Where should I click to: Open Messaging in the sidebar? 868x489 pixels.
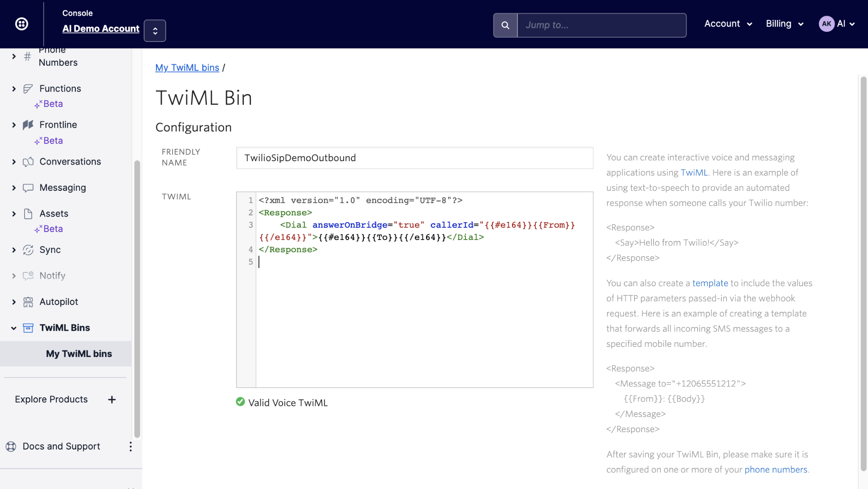point(62,187)
